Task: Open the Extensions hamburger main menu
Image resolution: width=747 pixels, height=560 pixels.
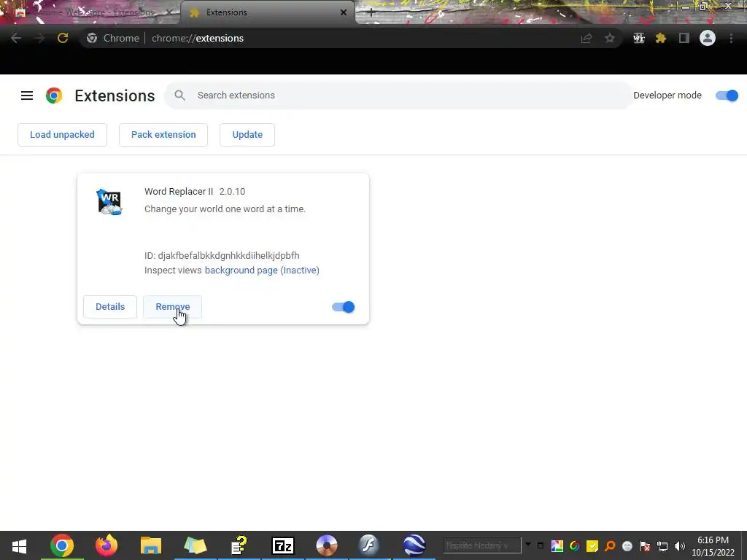Action: [27, 96]
